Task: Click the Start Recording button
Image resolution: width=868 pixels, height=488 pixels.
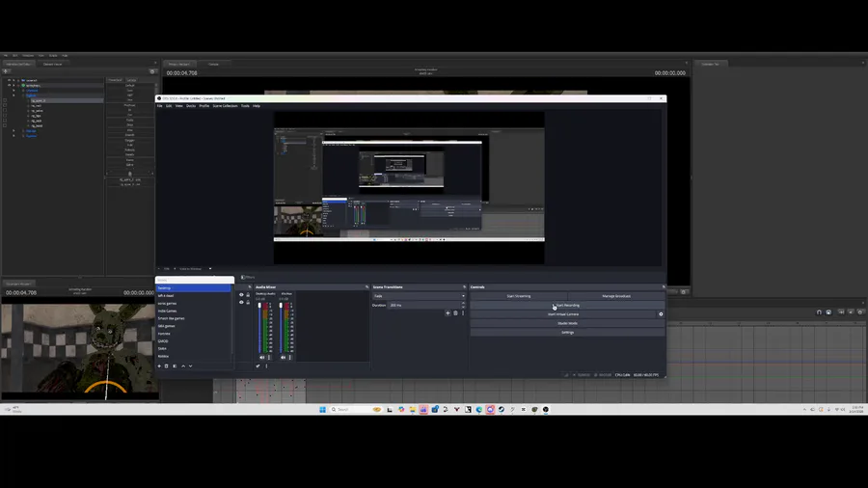Action: coord(567,306)
